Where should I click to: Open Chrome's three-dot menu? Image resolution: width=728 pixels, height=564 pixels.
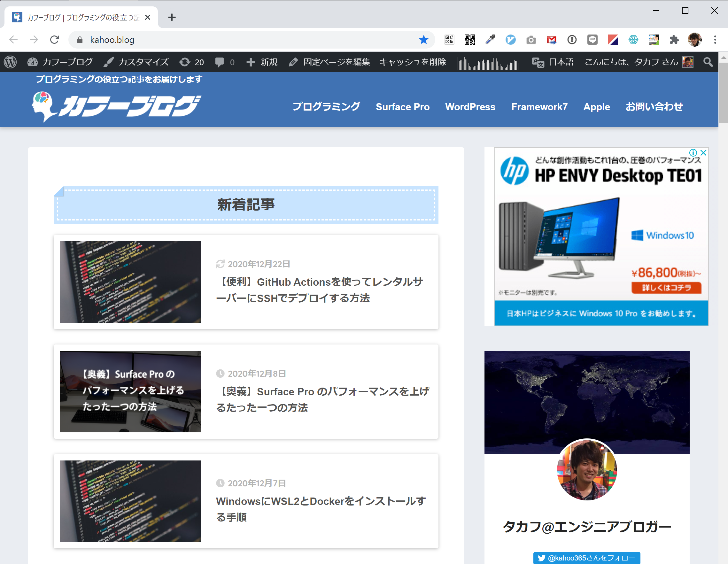point(715,39)
